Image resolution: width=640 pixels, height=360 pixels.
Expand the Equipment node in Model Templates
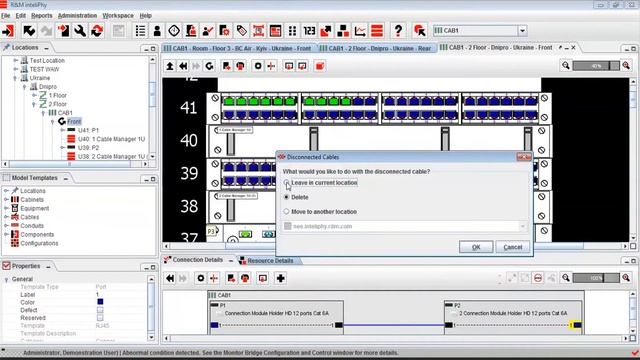6,208
